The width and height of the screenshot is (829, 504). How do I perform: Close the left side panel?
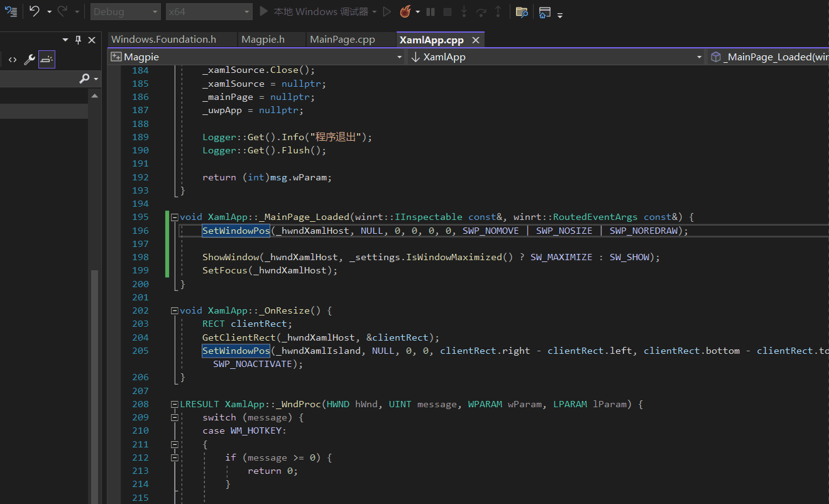[x=92, y=40]
